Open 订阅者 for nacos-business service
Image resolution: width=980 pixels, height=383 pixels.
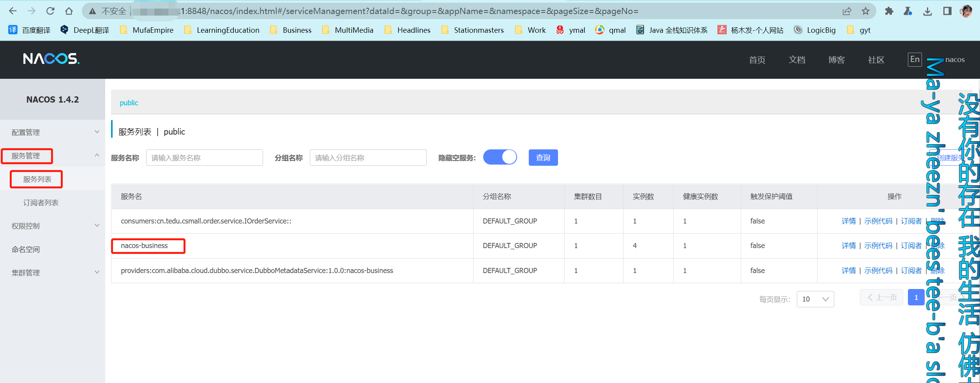click(911, 245)
